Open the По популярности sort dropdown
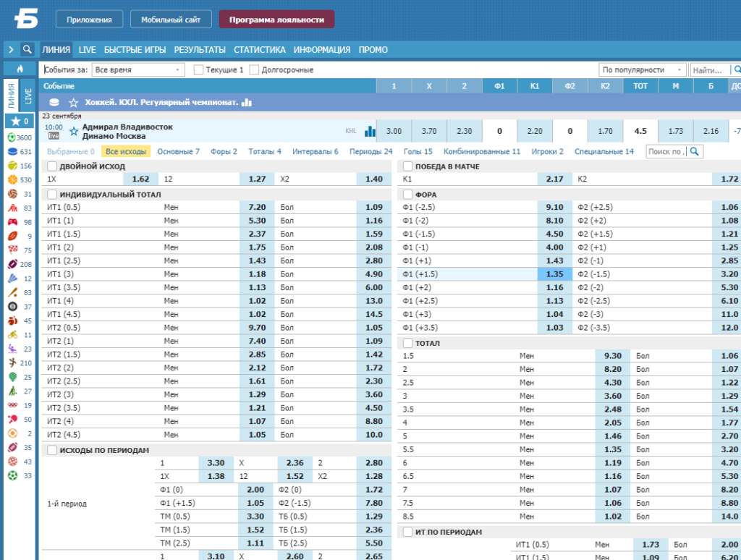Viewport: 741px width, 560px height. (x=643, y=69)
